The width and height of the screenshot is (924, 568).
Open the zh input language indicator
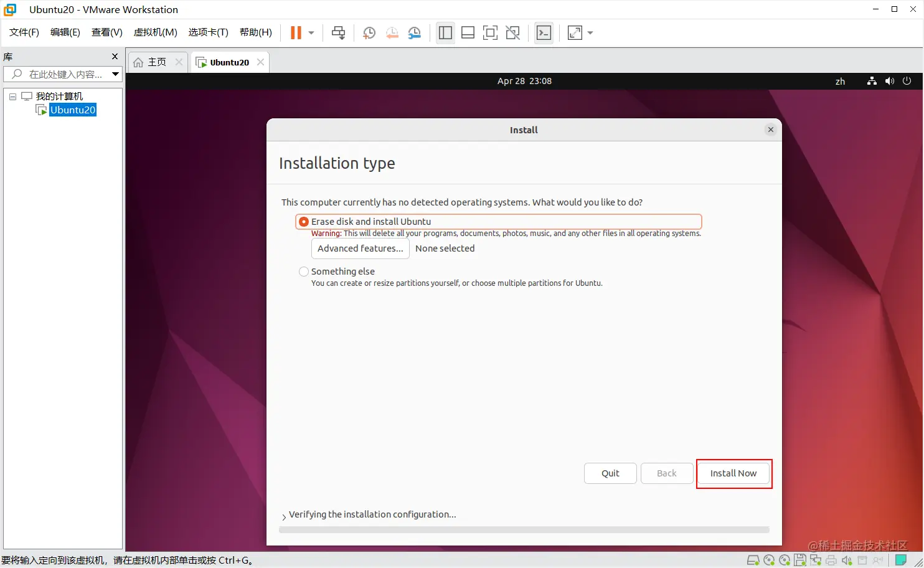tap(840, 81)
